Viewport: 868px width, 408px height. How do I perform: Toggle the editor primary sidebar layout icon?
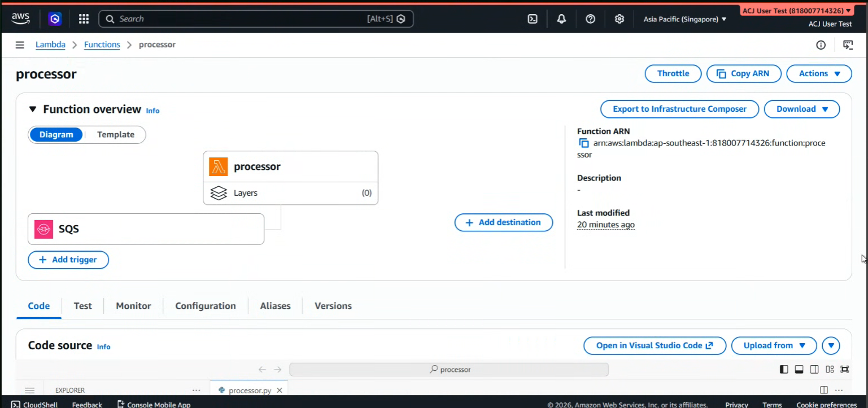784,370
